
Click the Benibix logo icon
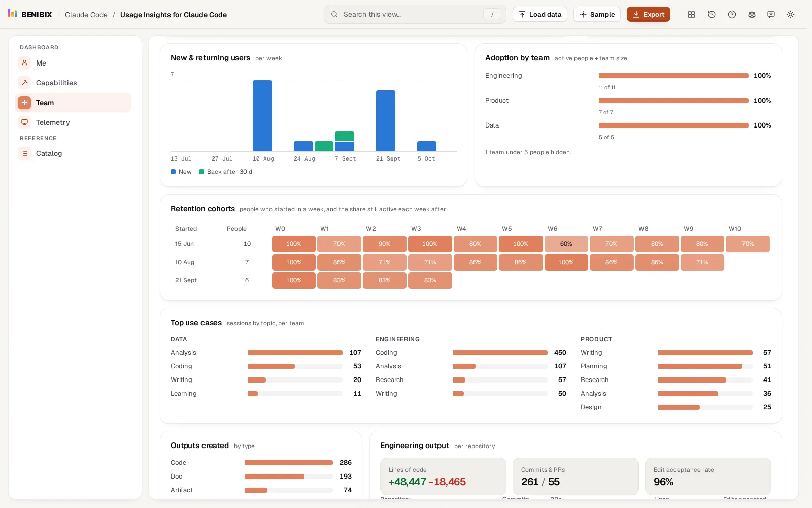point(12,14)
